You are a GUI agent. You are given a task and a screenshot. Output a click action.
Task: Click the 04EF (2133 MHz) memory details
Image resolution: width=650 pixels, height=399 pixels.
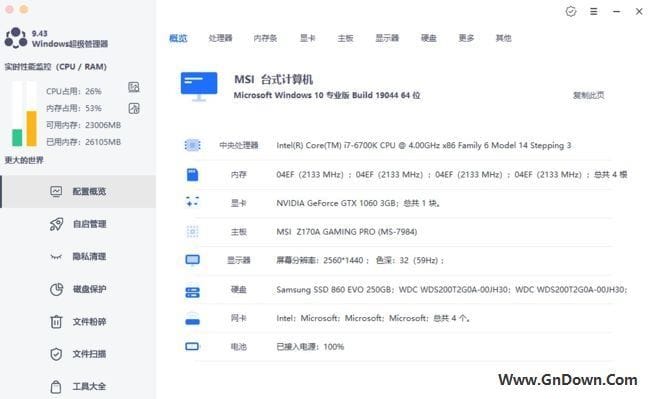[452, 175]
